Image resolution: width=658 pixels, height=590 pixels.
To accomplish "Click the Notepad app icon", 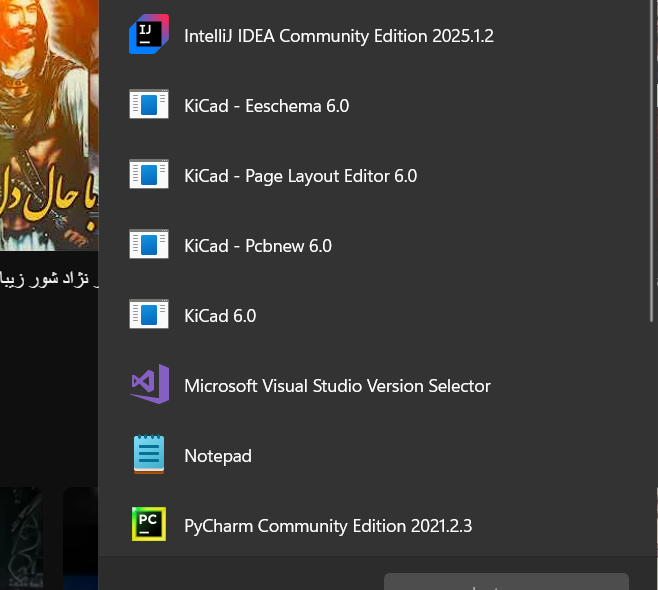I will point(149,456).
